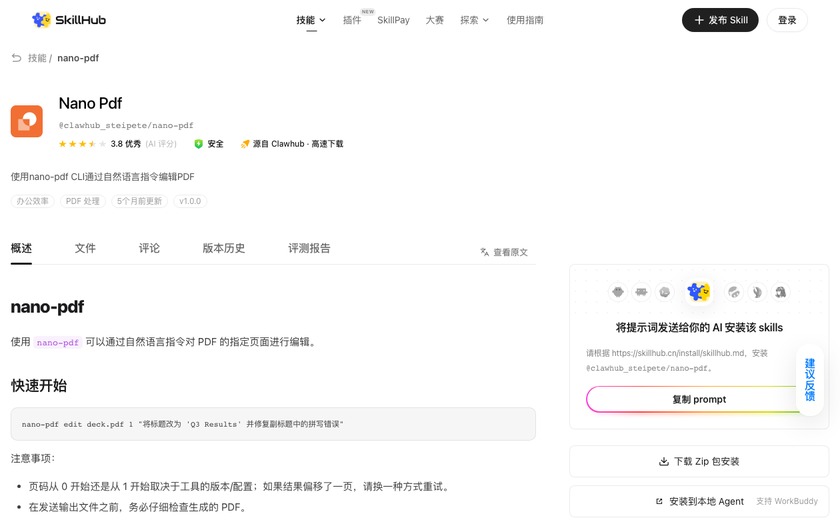
Task: Click the install prompt text with skillhub.cn URL
Action: click(677, 360)
